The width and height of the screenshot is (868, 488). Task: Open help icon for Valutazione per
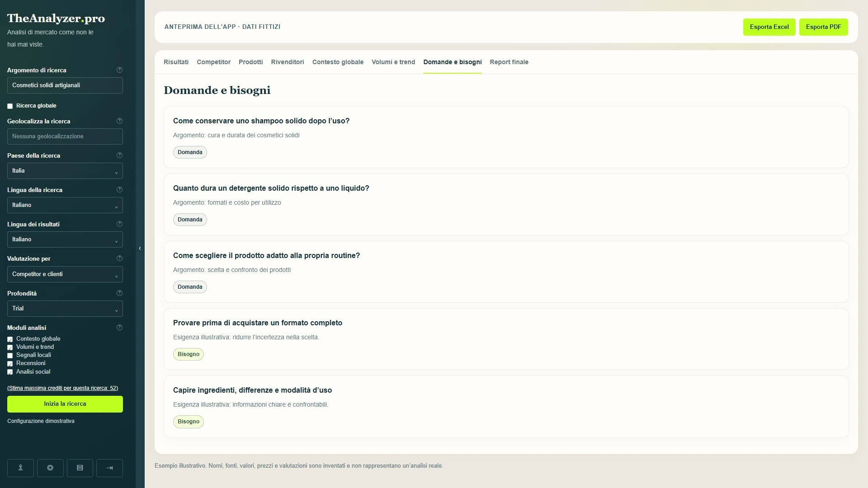pos(119,258)
